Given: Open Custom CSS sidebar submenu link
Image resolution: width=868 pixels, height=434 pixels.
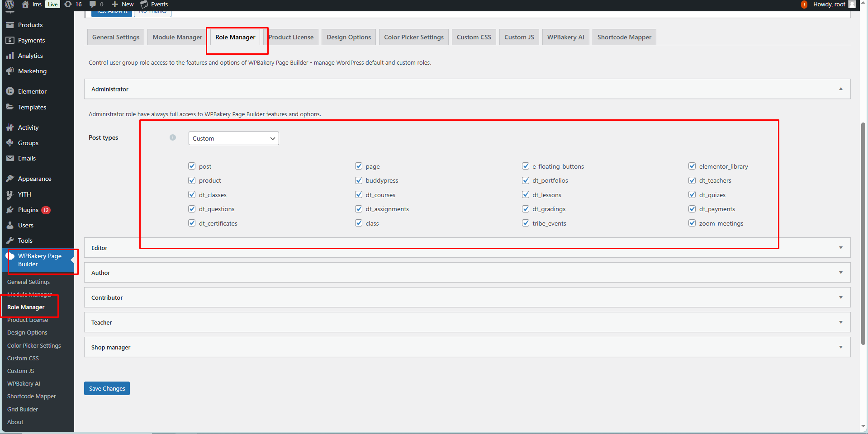Looking at the screenshot, I should click(23, 358).
